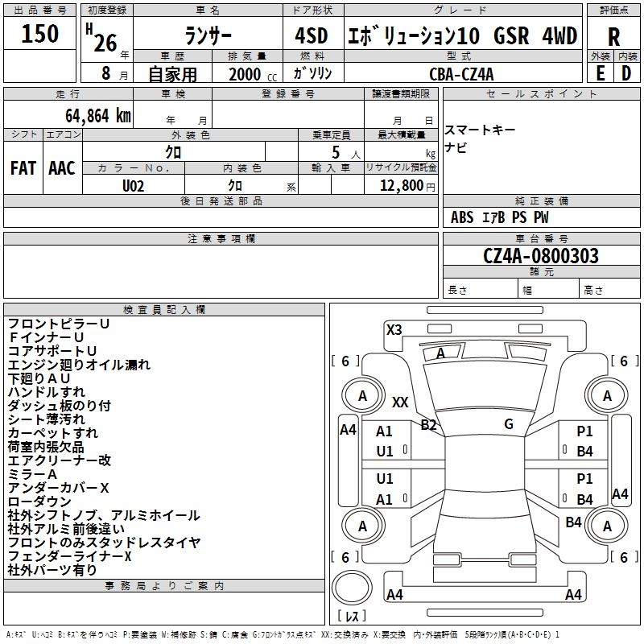Click the 注意事項欄 header

pyautogui.click(x=221, y=238)
